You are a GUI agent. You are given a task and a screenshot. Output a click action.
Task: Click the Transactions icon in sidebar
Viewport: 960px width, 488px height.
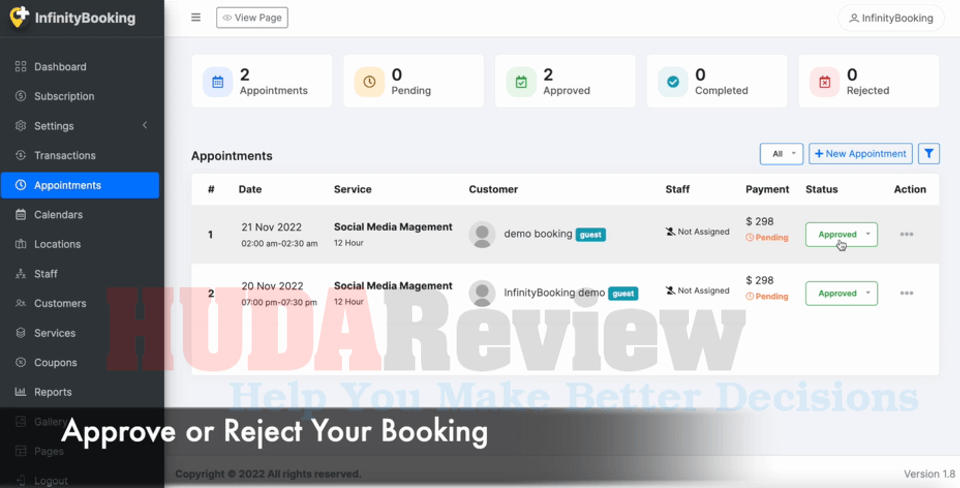[x=21, y=156]
